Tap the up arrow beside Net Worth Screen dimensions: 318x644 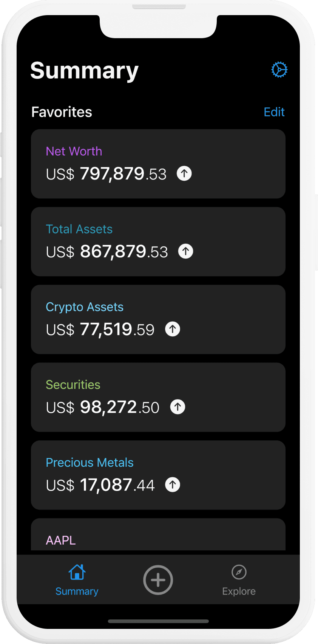pyautogui.click(x=184, y=173)
